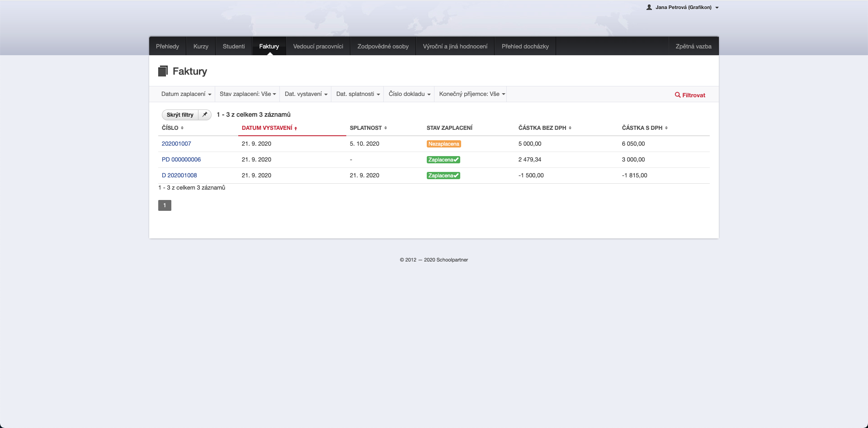Click amount 5 000,00
868x428 pixels.
point(530,143)
